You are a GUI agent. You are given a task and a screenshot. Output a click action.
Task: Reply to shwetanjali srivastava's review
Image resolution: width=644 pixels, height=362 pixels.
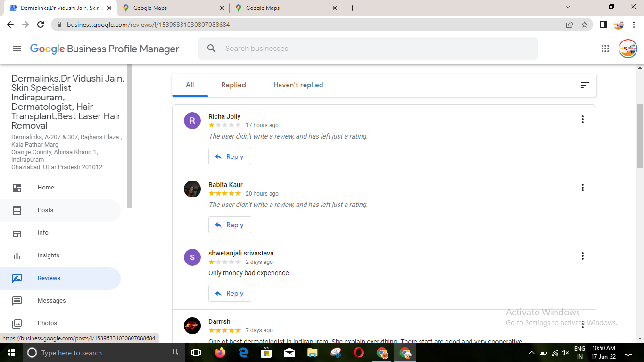point(230,293)
